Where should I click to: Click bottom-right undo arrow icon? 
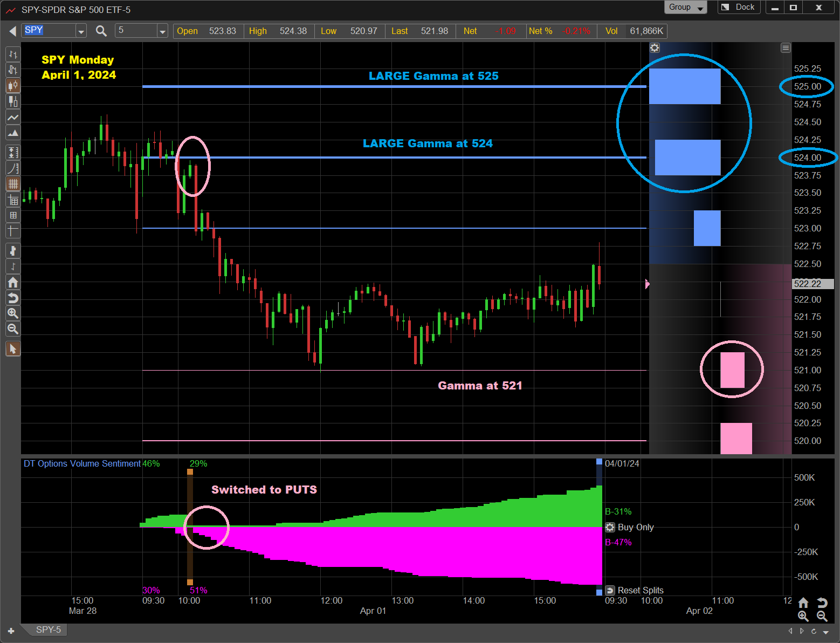[822, 603]
